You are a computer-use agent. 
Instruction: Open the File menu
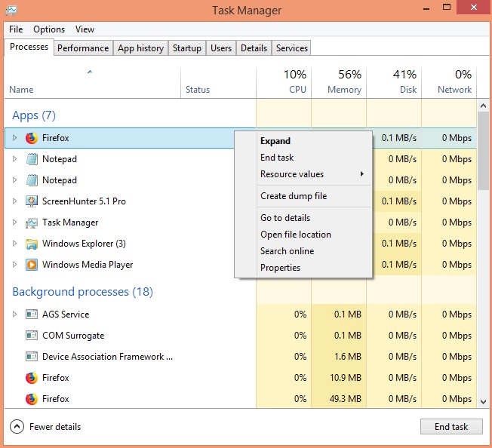tap(16, 29)
